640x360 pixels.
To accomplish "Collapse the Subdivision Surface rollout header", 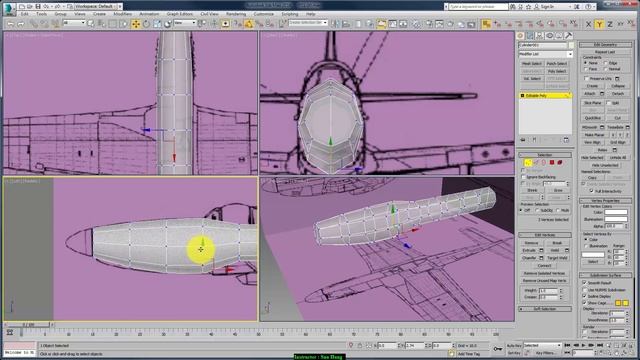I will point(605,275).
